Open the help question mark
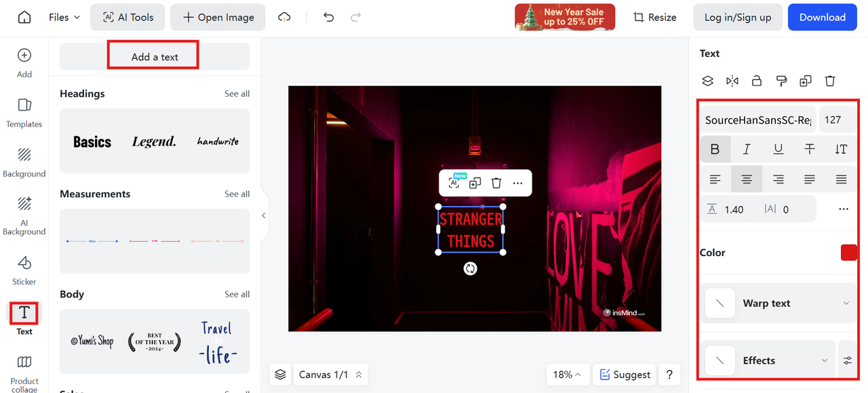This screenshot has width=868, height=393. click(x=669, y=375)
